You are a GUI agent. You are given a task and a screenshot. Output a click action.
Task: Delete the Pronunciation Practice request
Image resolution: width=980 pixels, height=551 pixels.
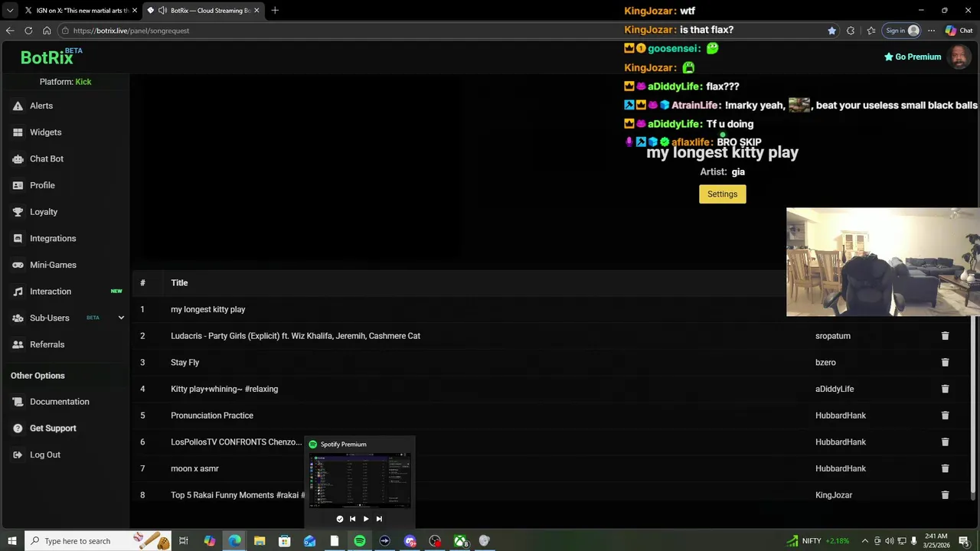tap(945, 416)
